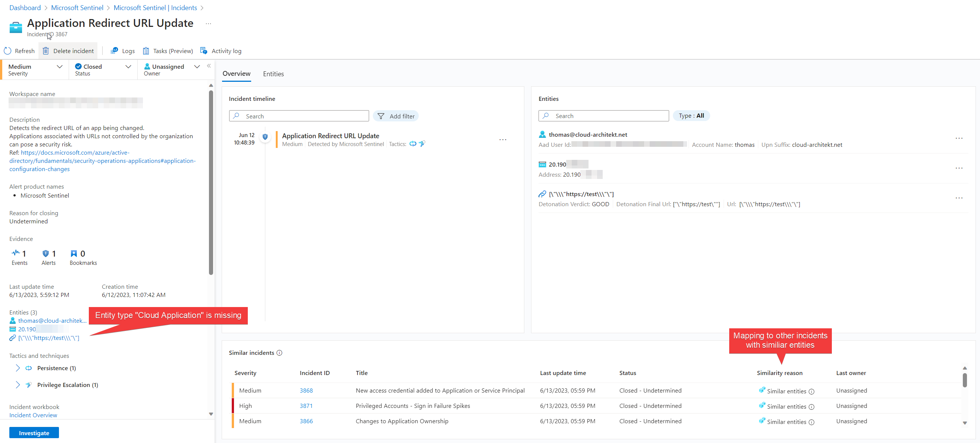Click Similar entities info icon for incident 3866
This screenshot has width=980, height=443.
pos(811,422)
